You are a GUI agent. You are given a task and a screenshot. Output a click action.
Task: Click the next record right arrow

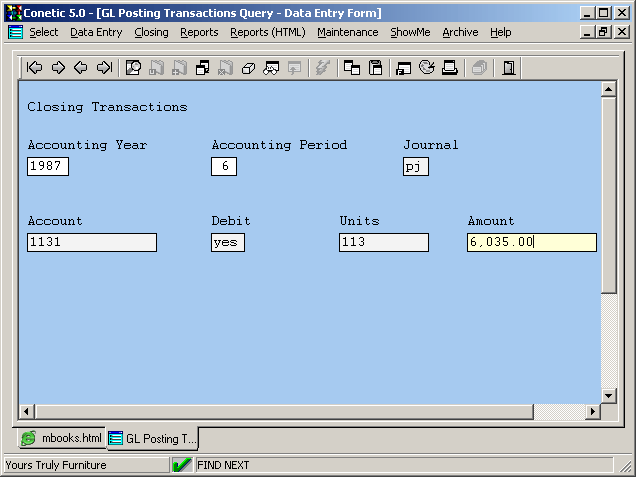tap(58, 68)
